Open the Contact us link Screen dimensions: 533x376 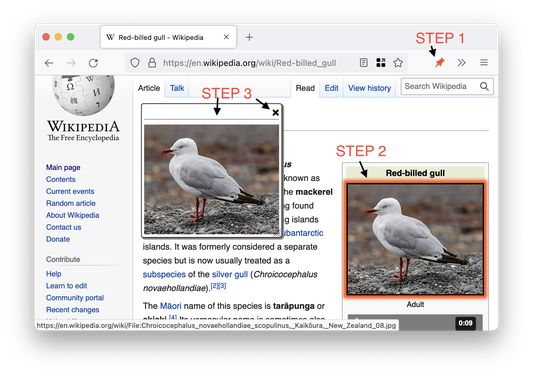[x=64, y=227]
